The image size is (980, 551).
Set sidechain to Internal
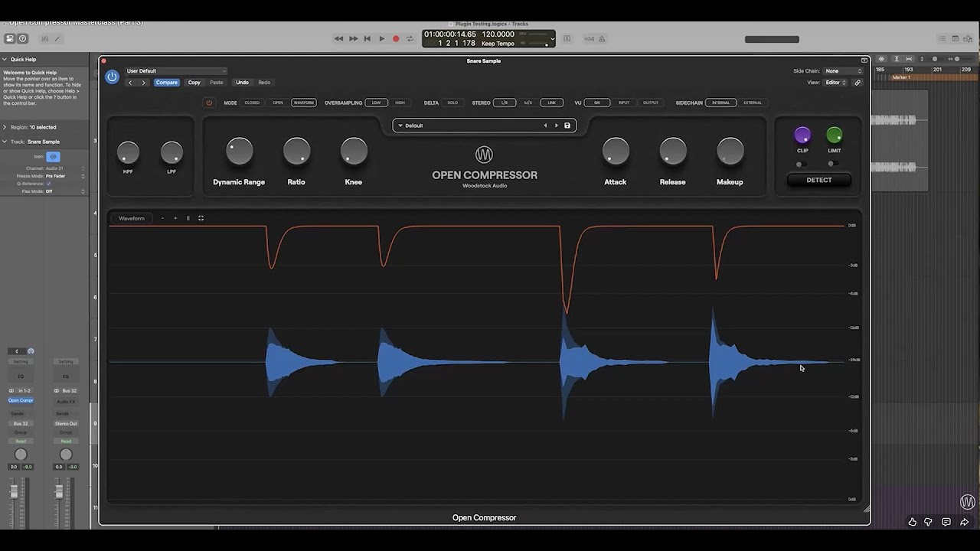pos(720,103)
